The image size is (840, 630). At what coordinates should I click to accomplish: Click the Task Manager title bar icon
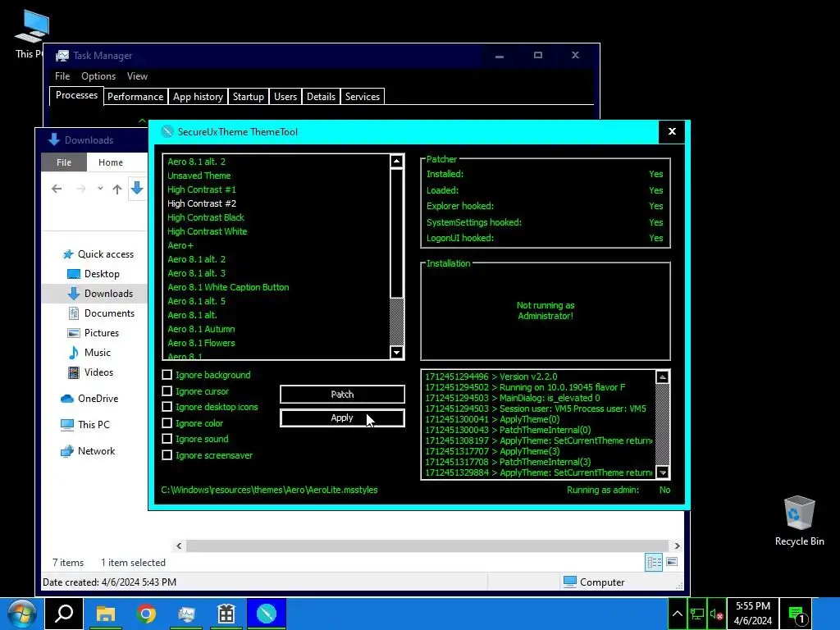pos(62,56)
